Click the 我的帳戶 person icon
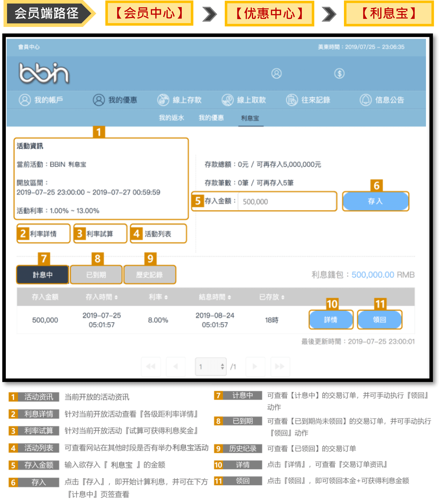440x504 pixels. 25,100
